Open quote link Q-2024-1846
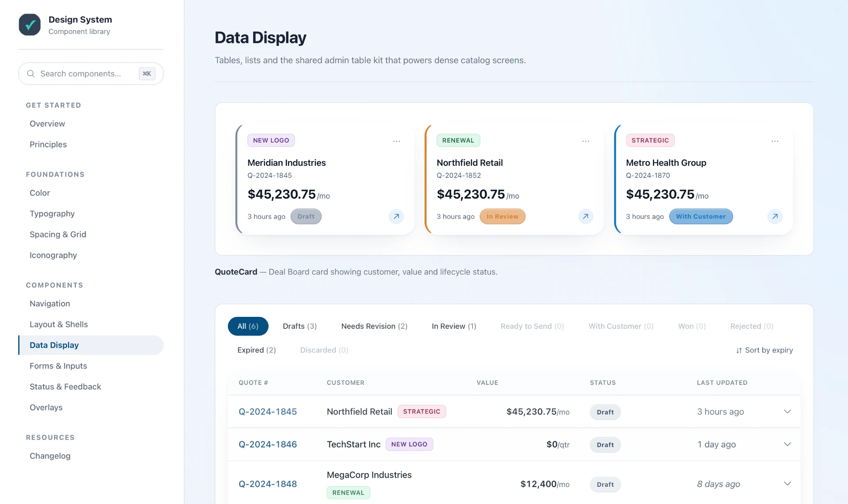848x504 pixels. tap(268, 444)
